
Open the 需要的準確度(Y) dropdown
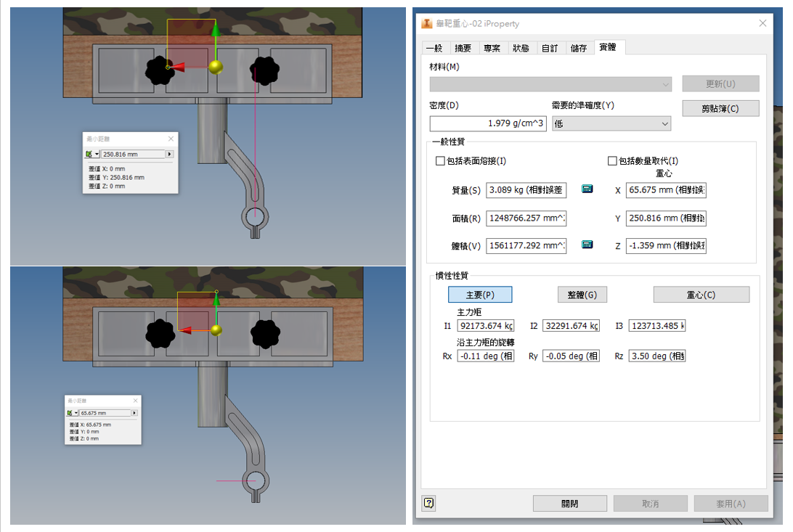tap(611, 124)
